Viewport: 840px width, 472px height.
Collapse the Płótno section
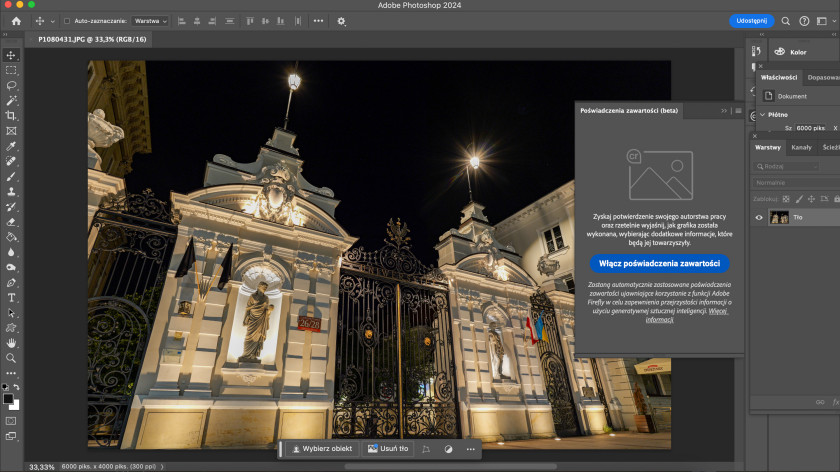coord(762,115)
